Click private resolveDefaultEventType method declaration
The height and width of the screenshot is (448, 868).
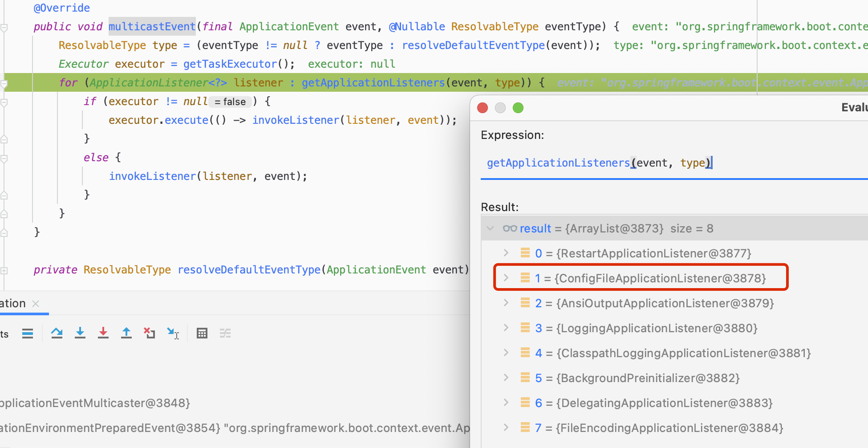251,270
